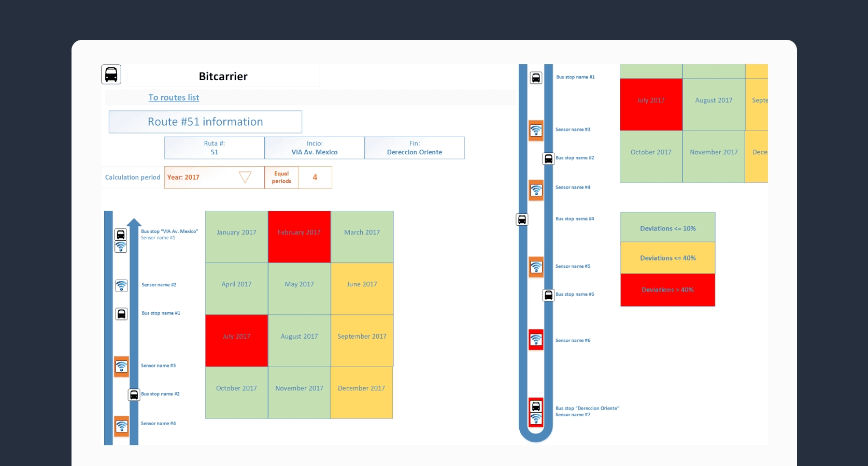Click Bus stop name #1 icon on right route

(x=536, y=78)
